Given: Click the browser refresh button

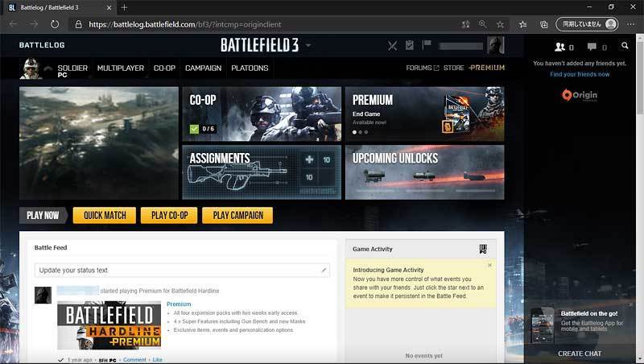Looking at the screenshot, I should 55,24.
